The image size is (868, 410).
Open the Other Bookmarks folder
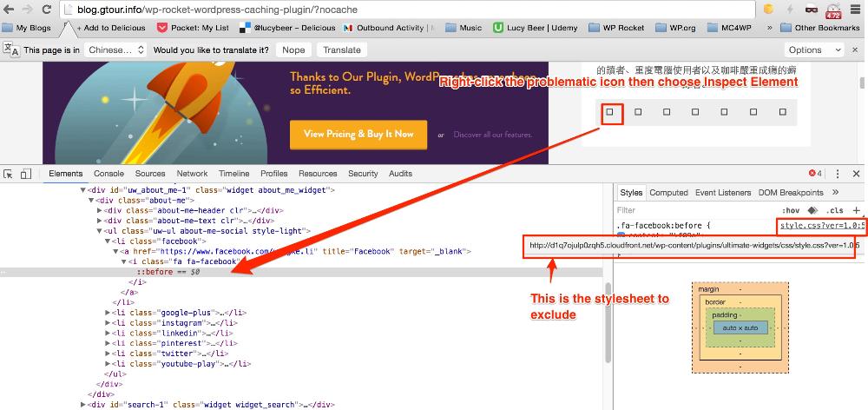point(820,28)
